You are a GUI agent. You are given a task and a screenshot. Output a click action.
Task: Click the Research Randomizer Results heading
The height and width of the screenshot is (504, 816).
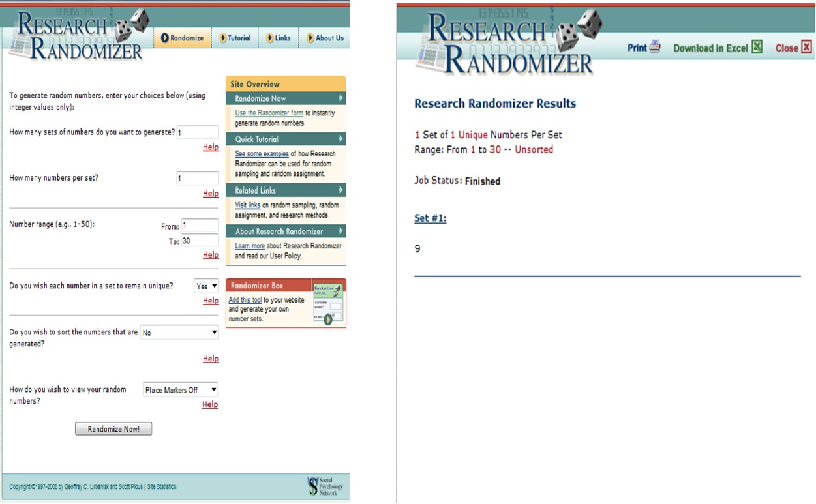tap(495, 104)
